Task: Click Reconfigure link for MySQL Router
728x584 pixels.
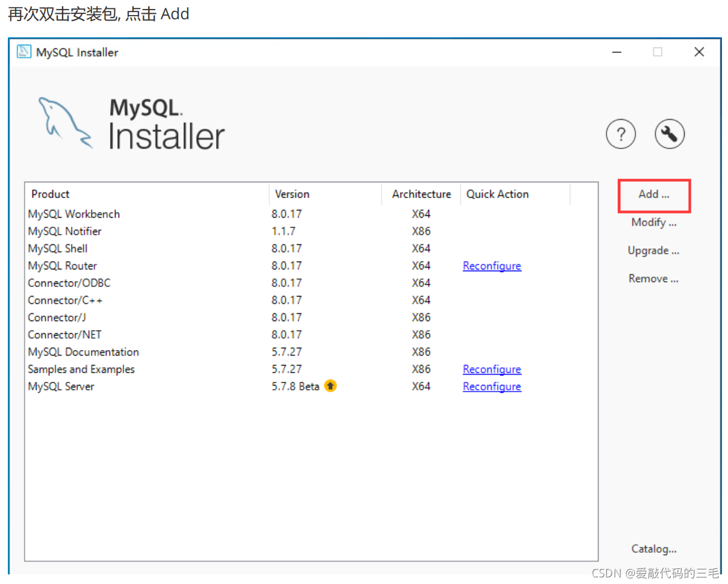Action: 492,266
